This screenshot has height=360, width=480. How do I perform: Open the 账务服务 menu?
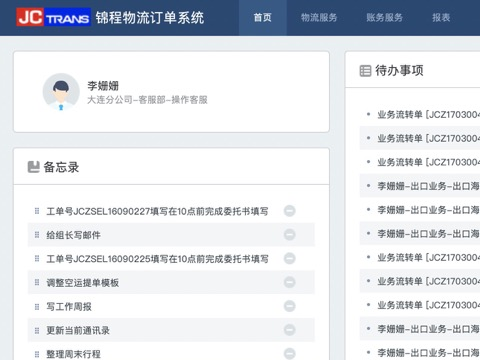click(x=384, y=18)
